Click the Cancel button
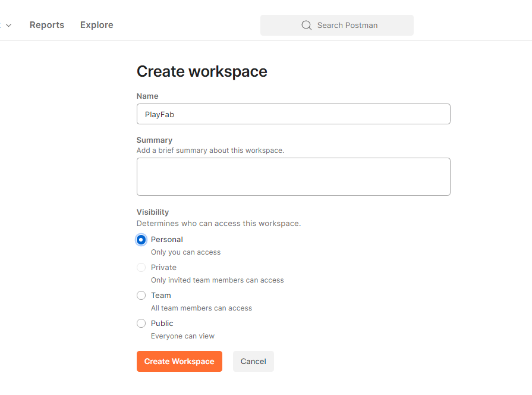This screenshot has width=532, height=395. pos(253,361)
